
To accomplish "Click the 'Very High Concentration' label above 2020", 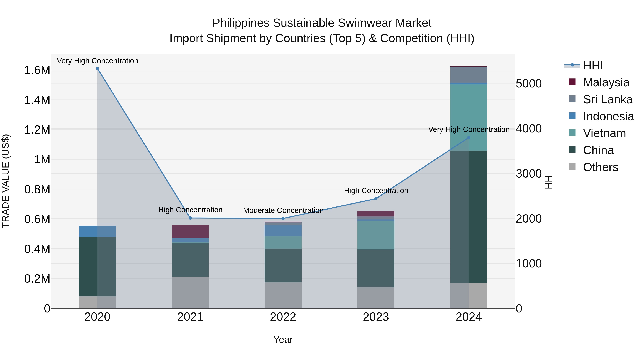I will click(x=97, y=61).
